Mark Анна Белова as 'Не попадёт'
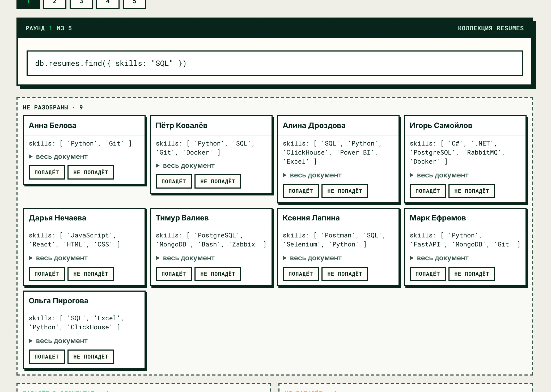The image size is (551, 392). (x=91, y=172)
